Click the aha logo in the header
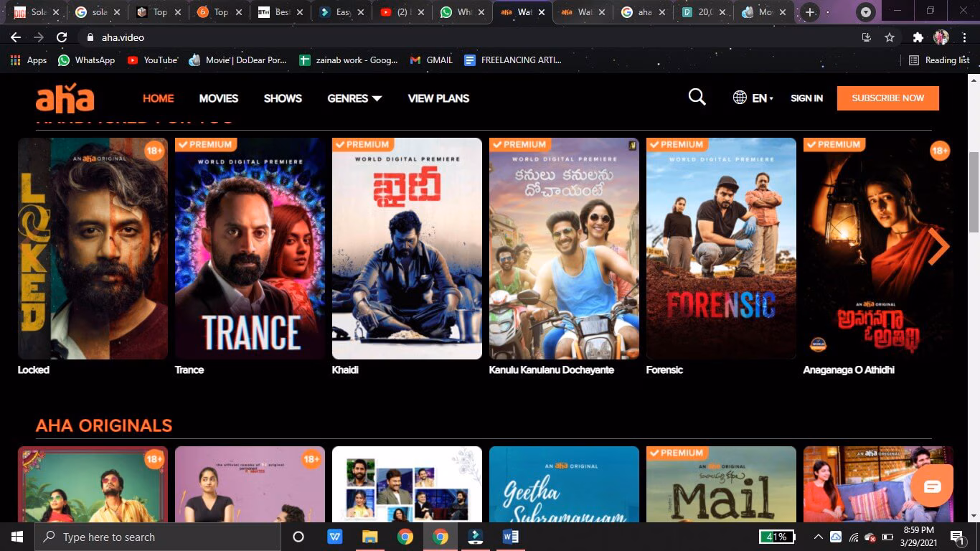980x551 pixels. click(x=65, y=98)
